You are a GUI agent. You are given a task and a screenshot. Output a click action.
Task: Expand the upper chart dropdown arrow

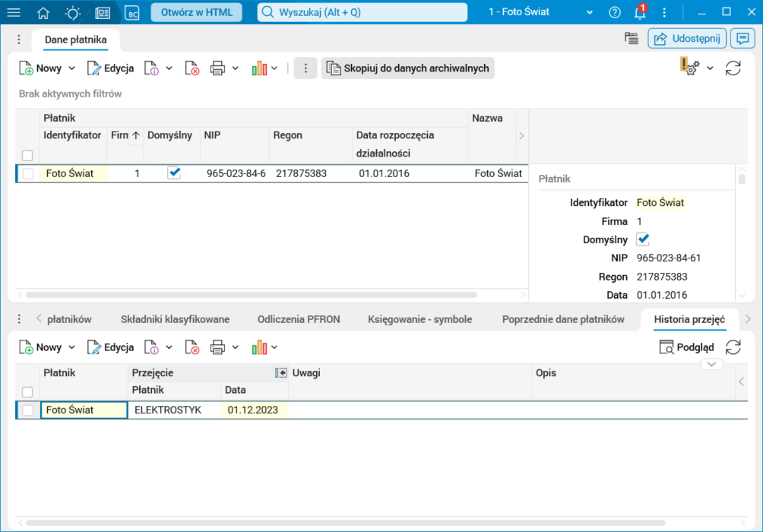(x=274, y=68)
